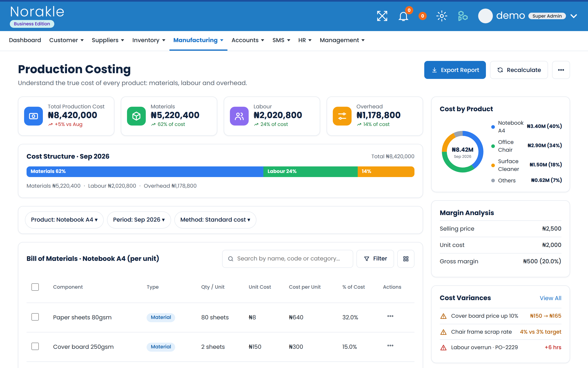Viewport: 588px width, 368px height.
Task: Click the Recalculate button
Action: 519,70
